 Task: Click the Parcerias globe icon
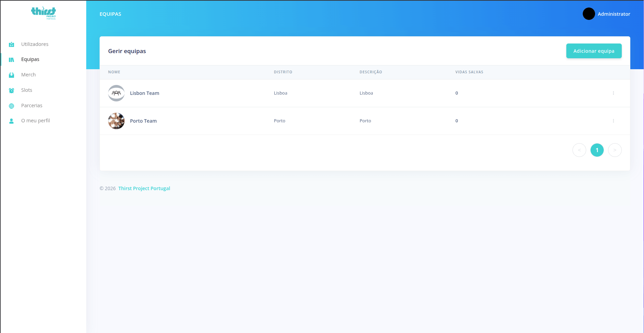(x=12, y=106)
